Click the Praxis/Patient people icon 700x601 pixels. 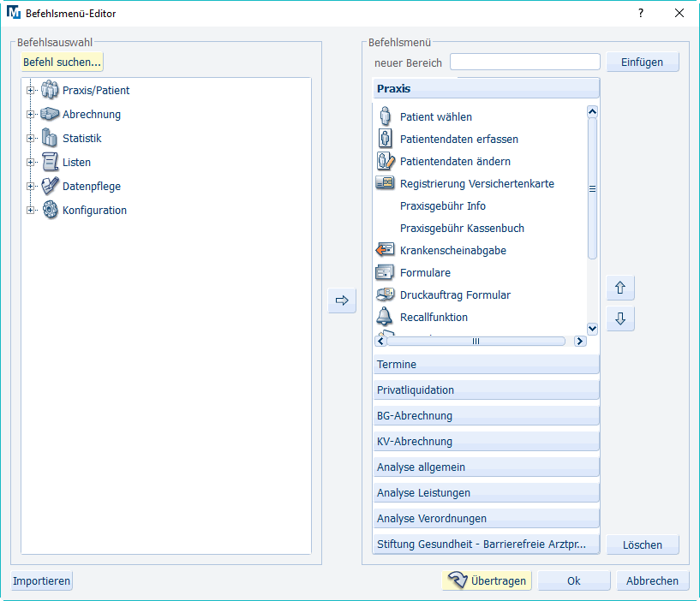pyautogui.click(x=51, y=90)
